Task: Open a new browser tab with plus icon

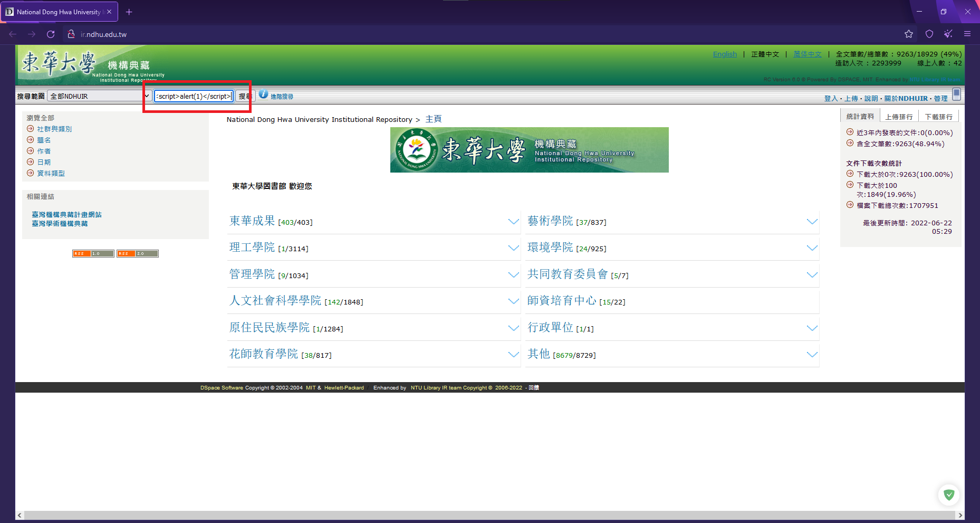Action: point(129,12)
